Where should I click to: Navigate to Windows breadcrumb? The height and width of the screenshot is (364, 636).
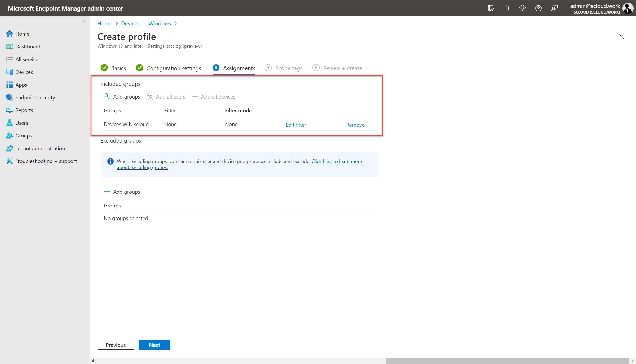click(160, 24)
